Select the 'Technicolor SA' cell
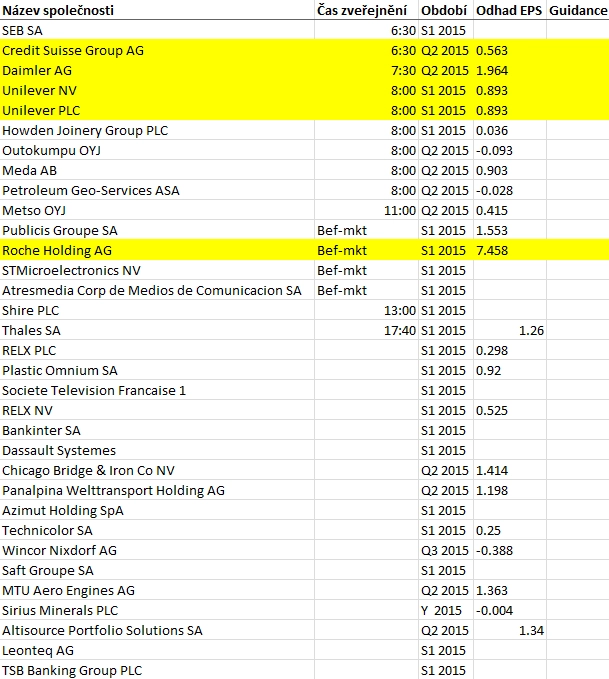The height and width of the screenshot is (679, 609). coord(157,530)
